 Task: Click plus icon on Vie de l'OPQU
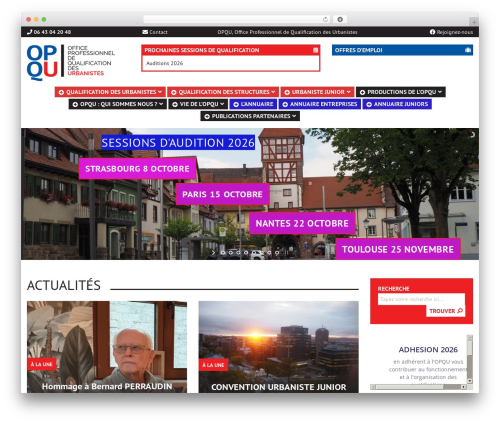coord(175,104)
